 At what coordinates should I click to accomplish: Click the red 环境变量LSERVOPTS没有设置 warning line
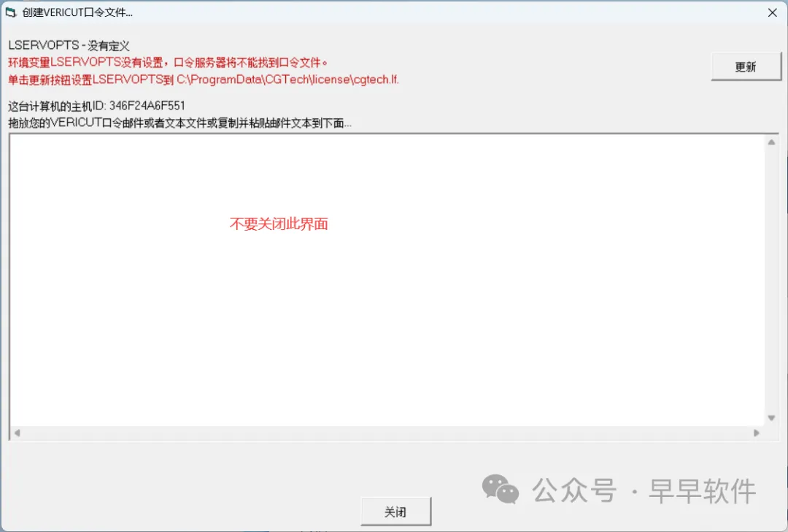[x=168, y=62]
